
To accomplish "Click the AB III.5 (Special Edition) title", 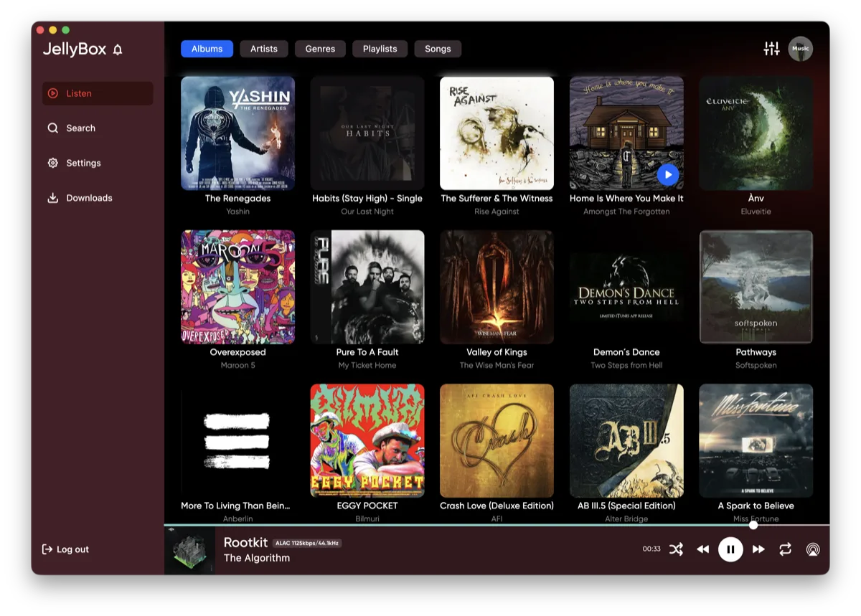I will [x=626, y=506].
